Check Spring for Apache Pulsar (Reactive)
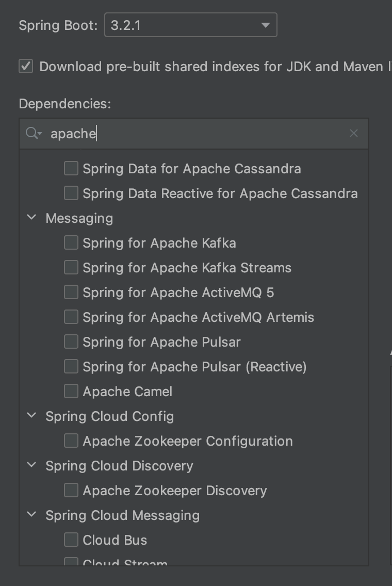Viewport: 392px width, 586px height. (x=71, y=366)
